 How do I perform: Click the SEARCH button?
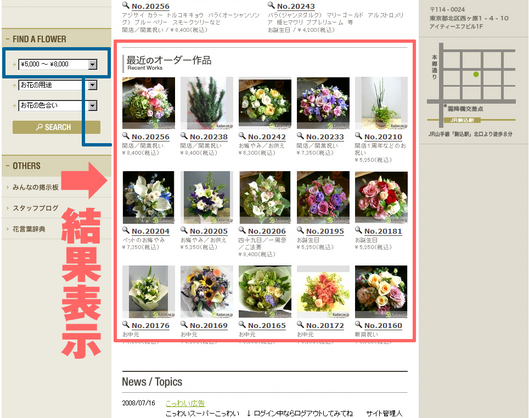pos(56,127)
